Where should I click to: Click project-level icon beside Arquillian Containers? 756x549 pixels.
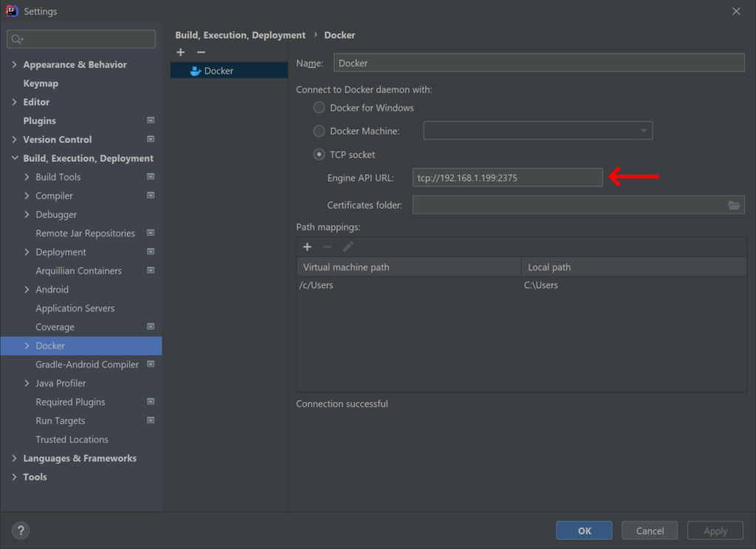(151, 270)
